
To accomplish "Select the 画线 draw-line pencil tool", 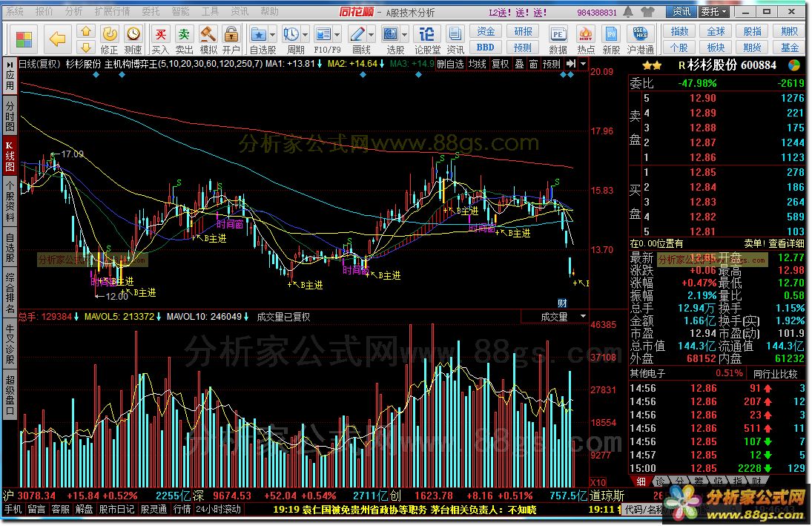I will pyautogui.click(x=357, y=34).
